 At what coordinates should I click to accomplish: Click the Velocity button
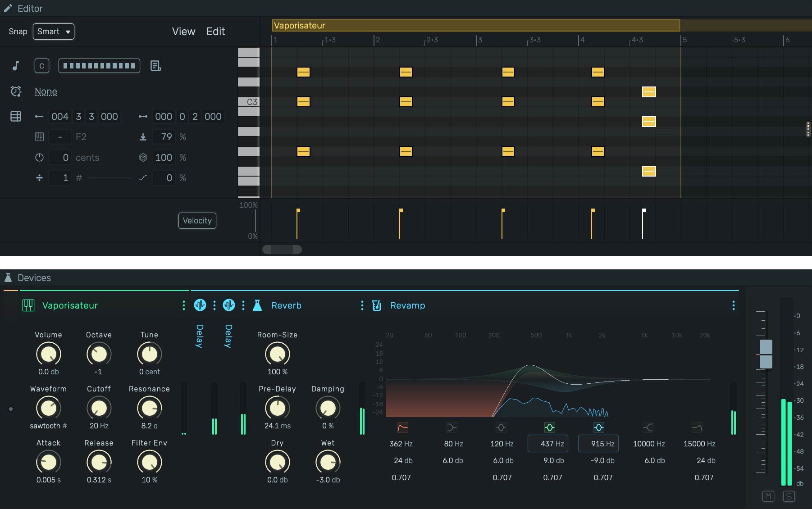[x=197, y=221]
